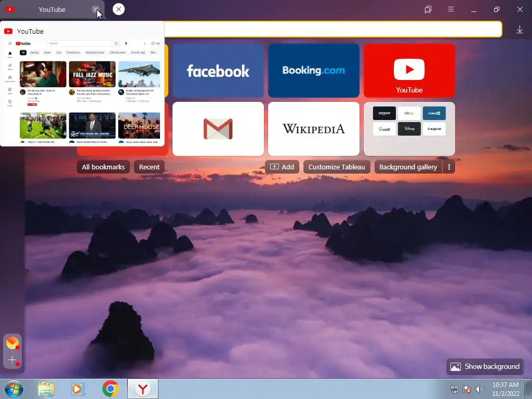Expand background options three-dot menu
Viewport: 532px width, 399px height.
coord(449,167)
